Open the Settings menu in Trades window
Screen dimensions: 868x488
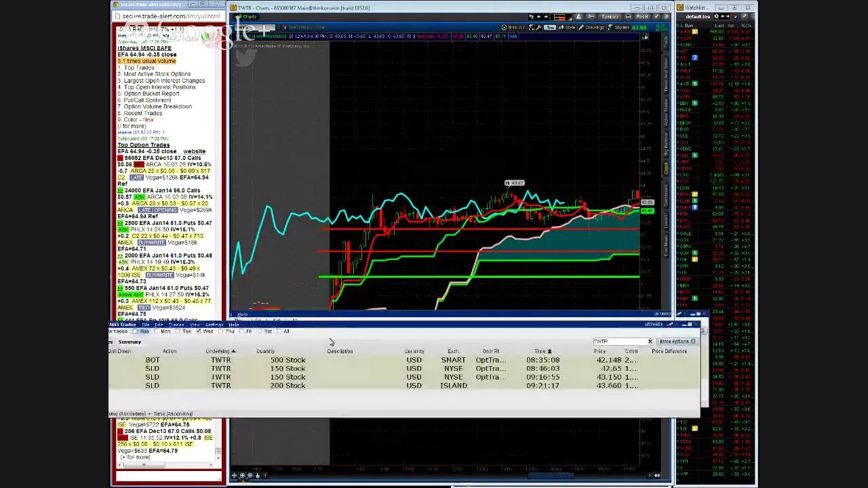(x=214, y=325)
